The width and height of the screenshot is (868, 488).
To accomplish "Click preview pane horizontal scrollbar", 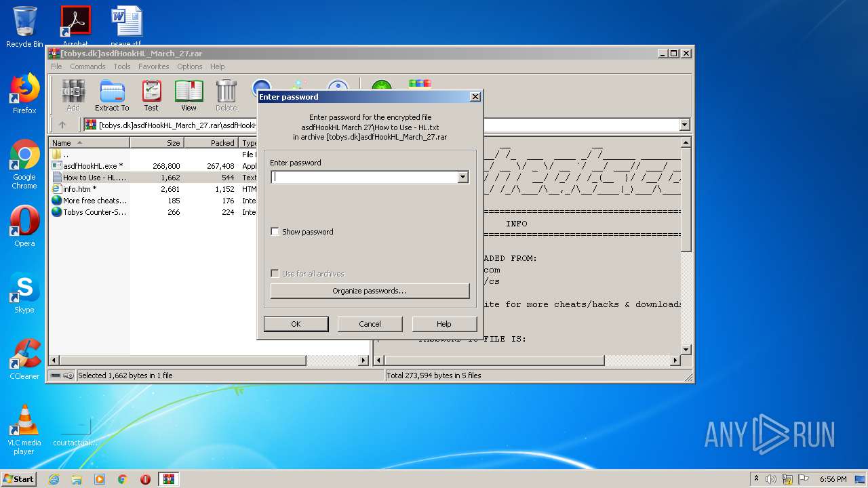I will [x=495, y=361].
